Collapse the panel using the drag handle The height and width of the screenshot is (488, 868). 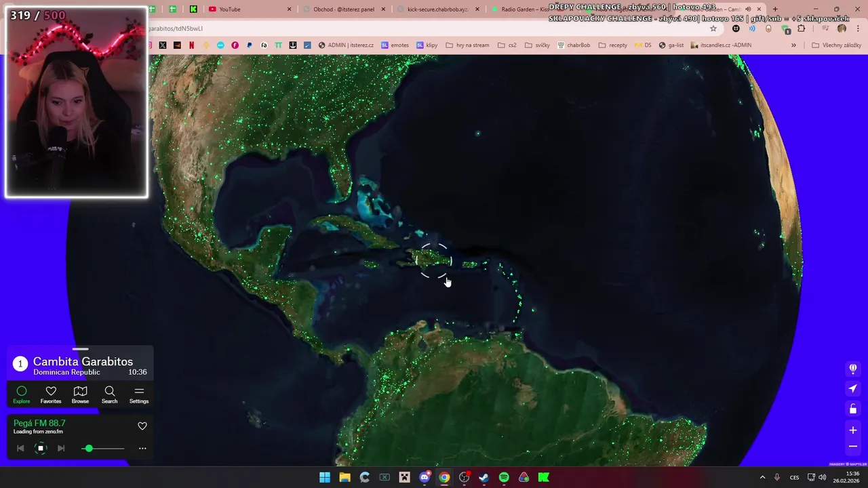pos(80,349)
